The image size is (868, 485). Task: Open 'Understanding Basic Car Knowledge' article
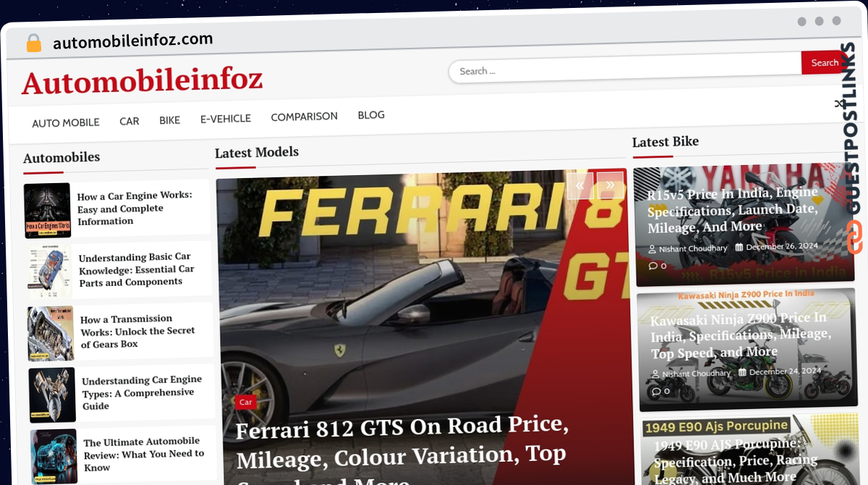[137, 269]
